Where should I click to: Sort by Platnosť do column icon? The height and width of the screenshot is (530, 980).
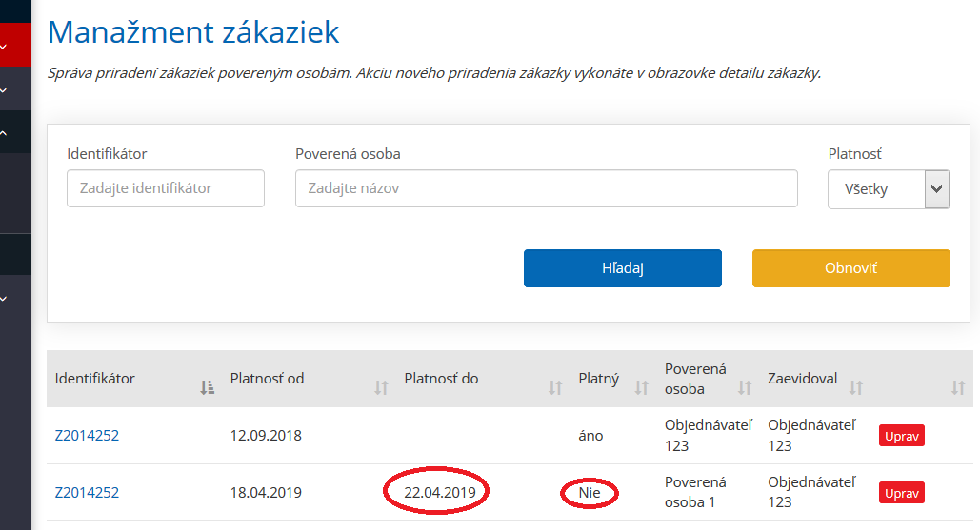point(555,387)
